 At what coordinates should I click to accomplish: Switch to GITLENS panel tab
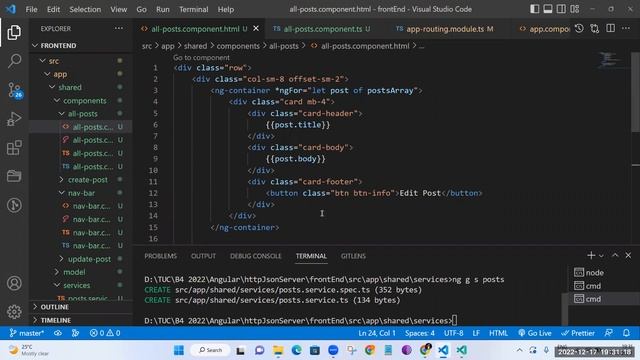pyautogui.click(x=353, y=256)
